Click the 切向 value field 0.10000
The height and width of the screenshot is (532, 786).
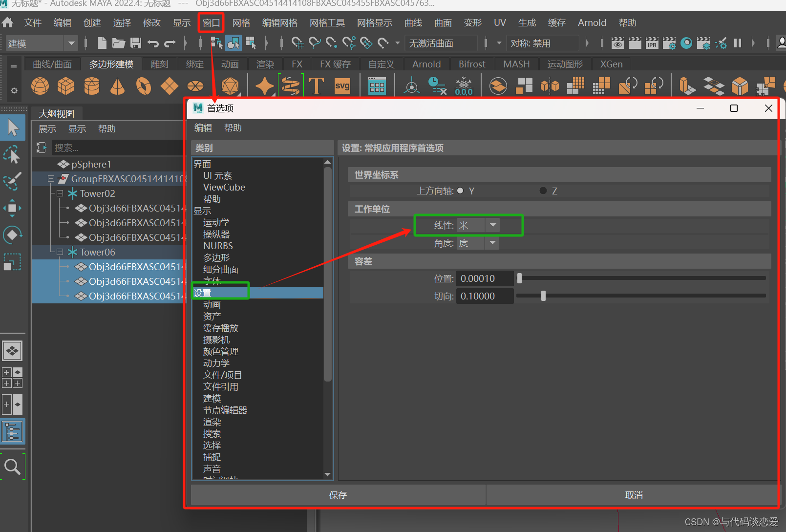click(x=485, y=296)
